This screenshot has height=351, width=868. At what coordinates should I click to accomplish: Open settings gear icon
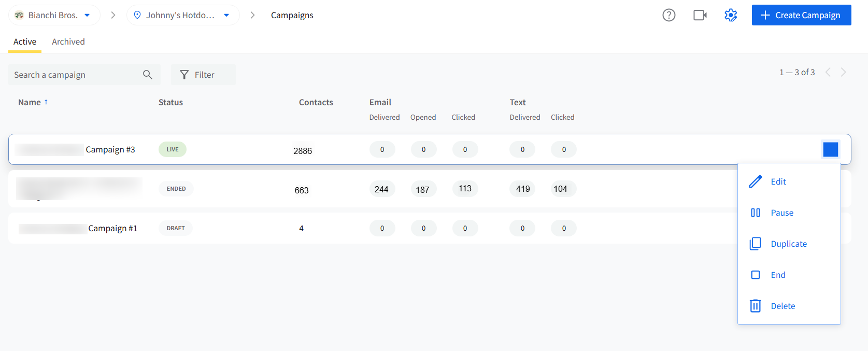[x=731, y=15]
